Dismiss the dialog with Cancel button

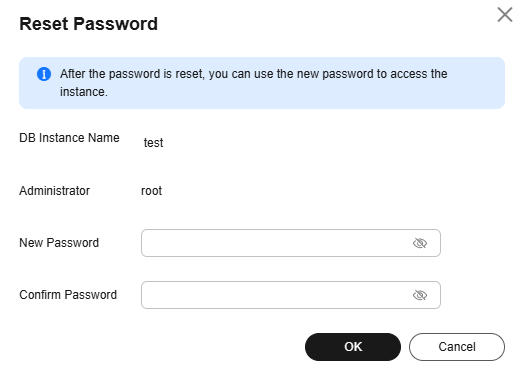point(457,347)
